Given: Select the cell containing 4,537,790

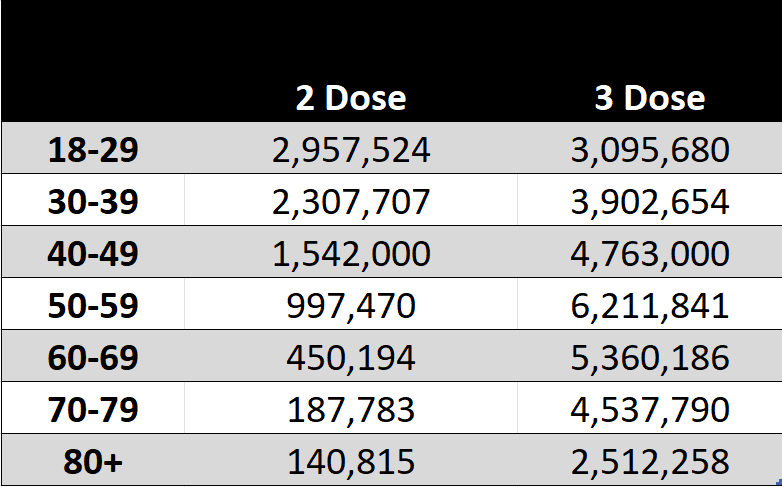Looking at the screenshot, I should [650, 409].
